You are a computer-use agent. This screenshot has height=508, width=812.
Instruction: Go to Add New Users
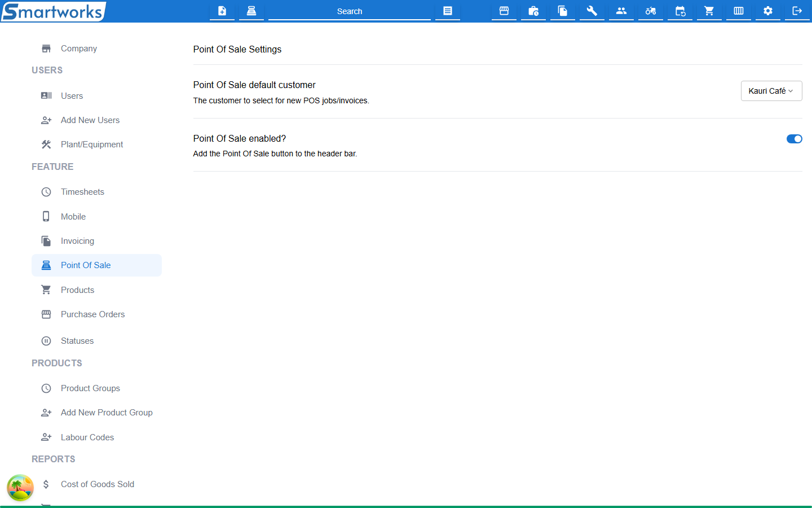(x=96, y=120)
